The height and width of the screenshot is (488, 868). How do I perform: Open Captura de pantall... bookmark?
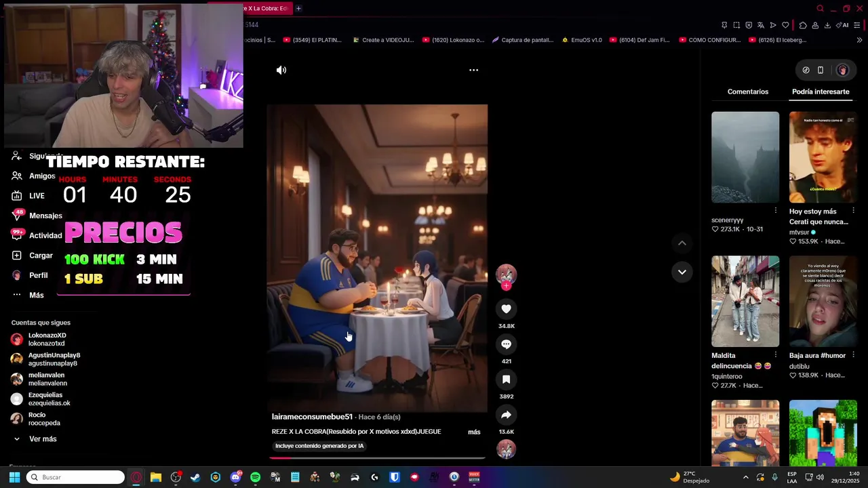(x=522, y=40)
